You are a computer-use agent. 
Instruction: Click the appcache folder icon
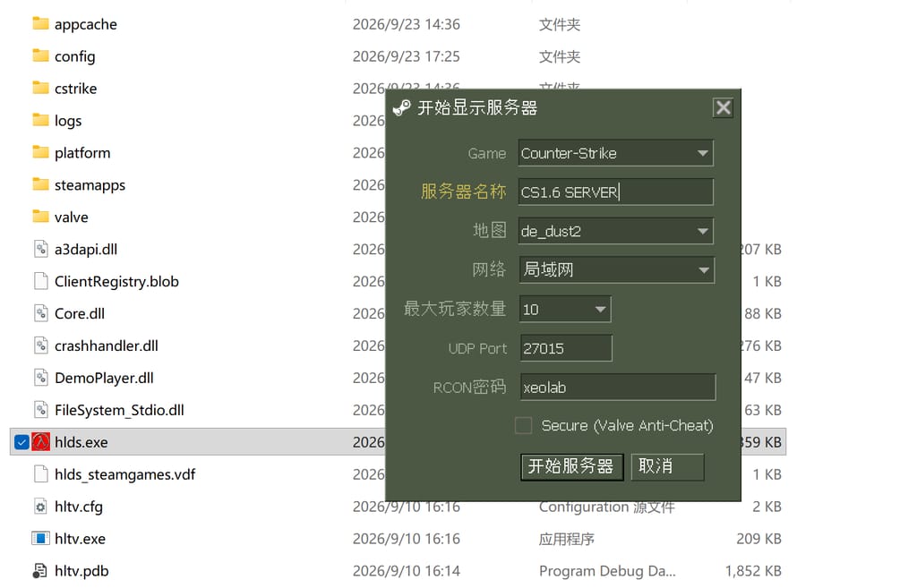40,23
